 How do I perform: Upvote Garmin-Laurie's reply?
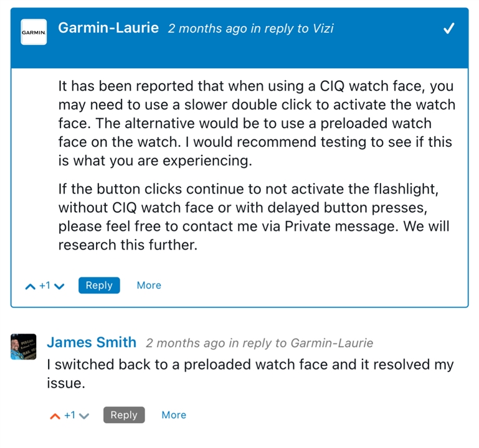coord(31,286)
